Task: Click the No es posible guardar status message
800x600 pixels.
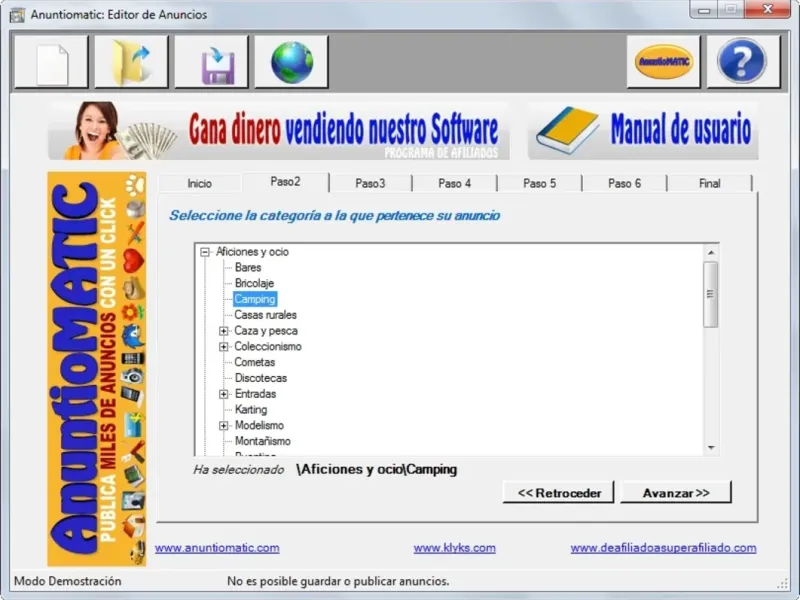Action: pyautogui.click(x=338, y=582)
